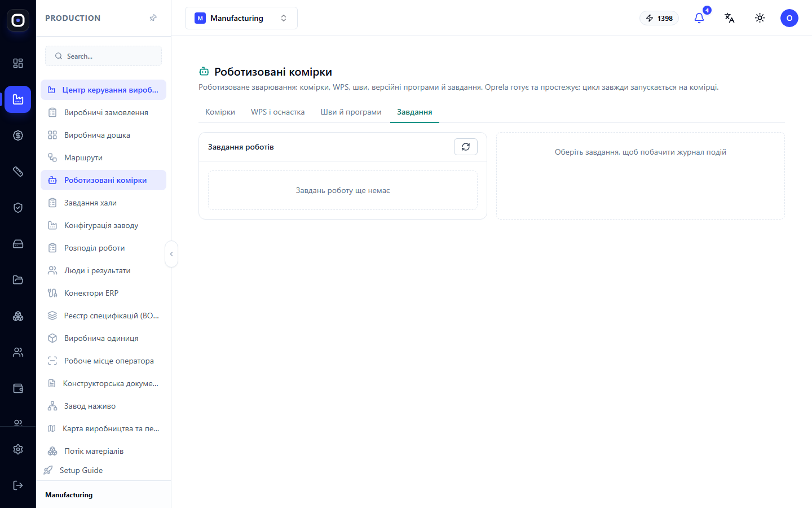
Task: Refresh the Завдання роботів list
Action: point(466,147)
